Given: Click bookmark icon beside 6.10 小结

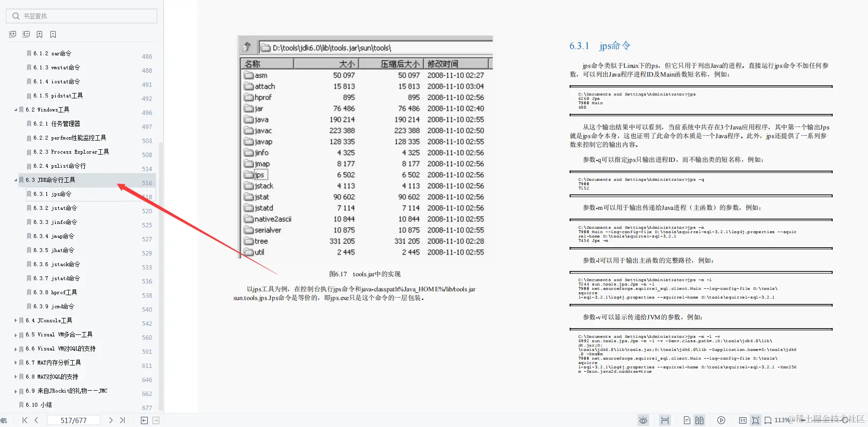Looking at the screenshot, I should [x=21, y=405].
